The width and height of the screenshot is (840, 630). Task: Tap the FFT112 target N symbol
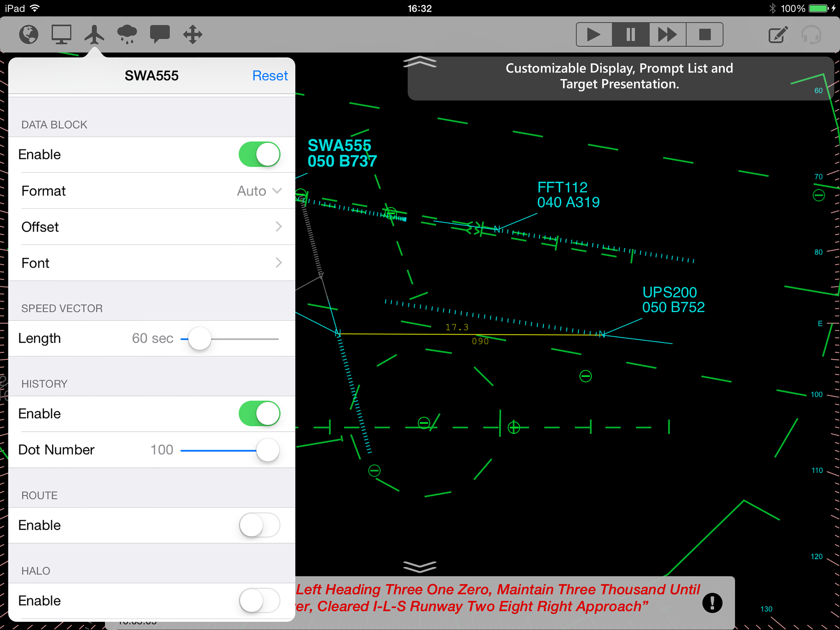[x=497, y=229]
